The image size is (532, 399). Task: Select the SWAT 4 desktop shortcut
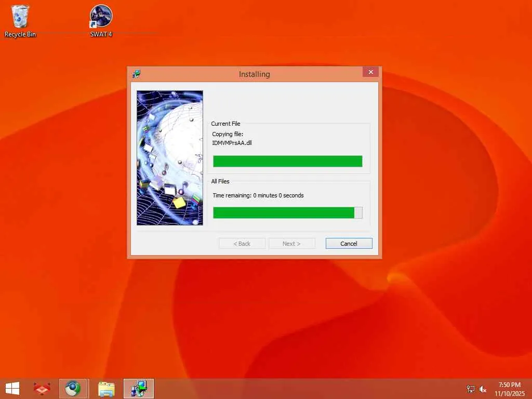point(101,21)
